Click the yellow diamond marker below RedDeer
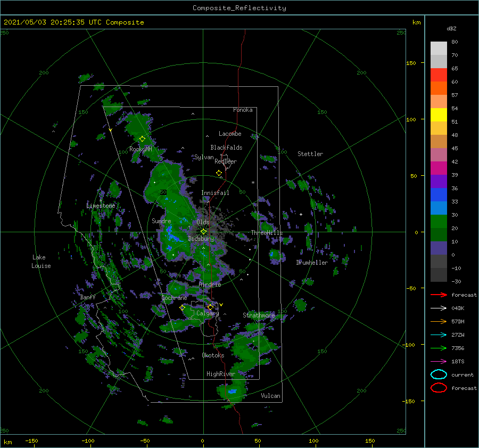This screenshot has height=448, width=479. (219, 173)
